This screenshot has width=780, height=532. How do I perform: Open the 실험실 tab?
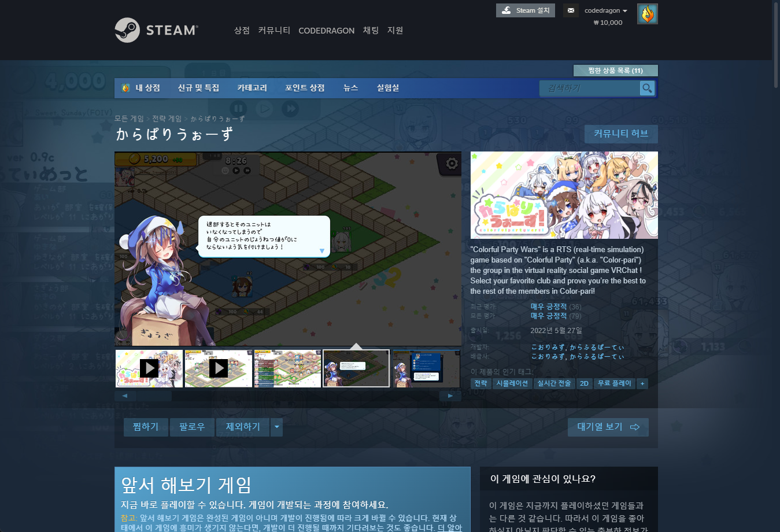point(388,88)
